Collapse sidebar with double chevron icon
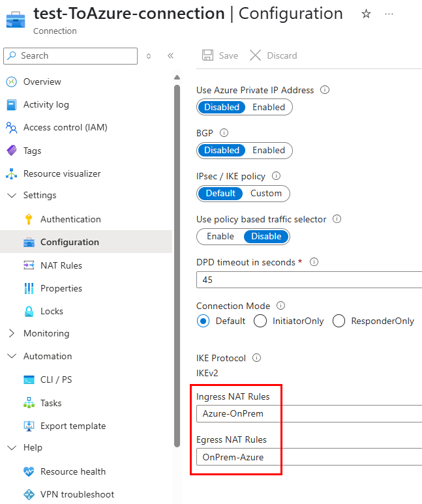This screenshot has height=504, width=422. (170, 56)
